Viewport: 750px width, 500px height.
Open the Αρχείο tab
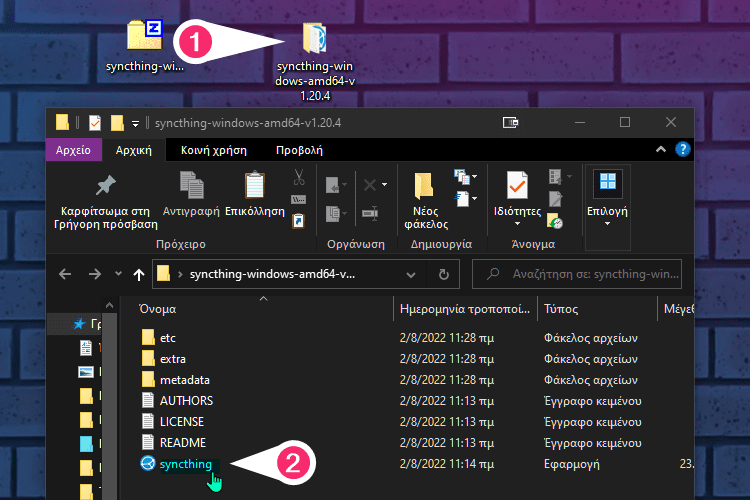point(73,150)
